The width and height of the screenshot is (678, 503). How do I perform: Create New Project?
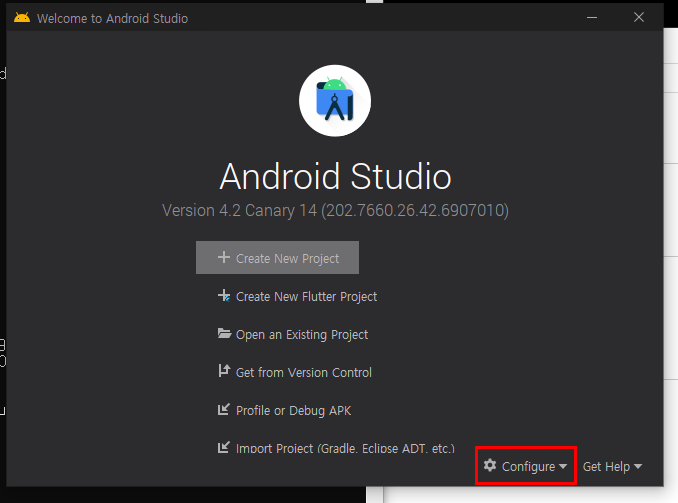tap(277, 258)
